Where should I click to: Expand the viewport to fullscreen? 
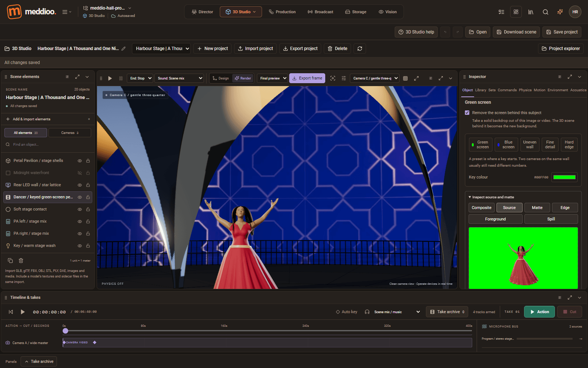pyautogui.click(x=416, y=78)
